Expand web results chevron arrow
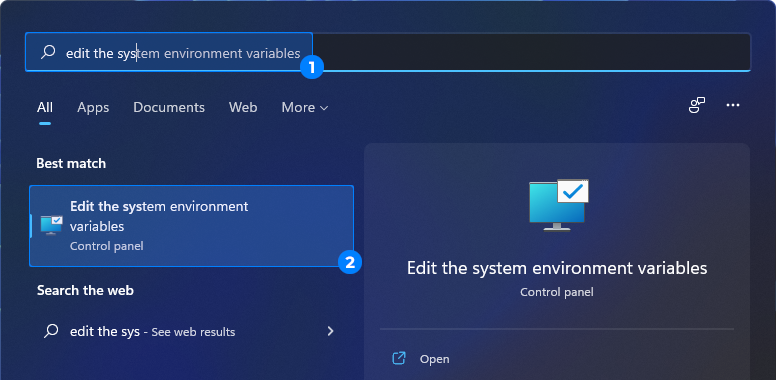776x380 pixels. click(x=331, y=331)
